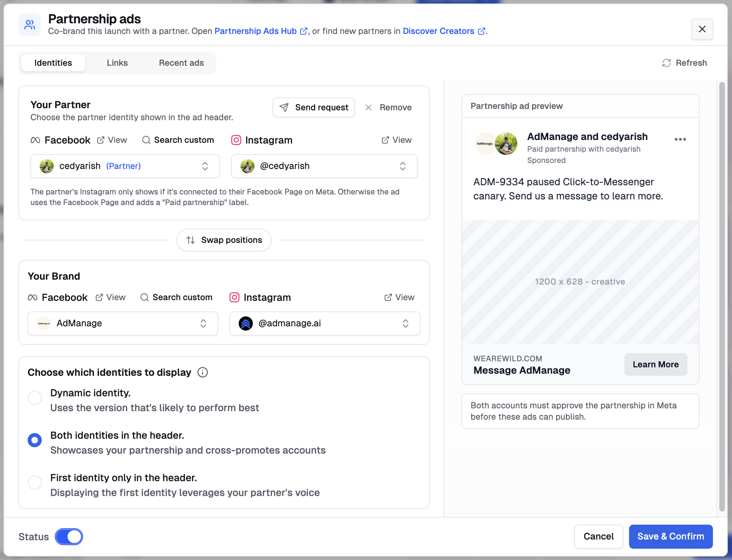732x560 pixels.
Task: View partner's Facebook page
Action: [112, 140]
